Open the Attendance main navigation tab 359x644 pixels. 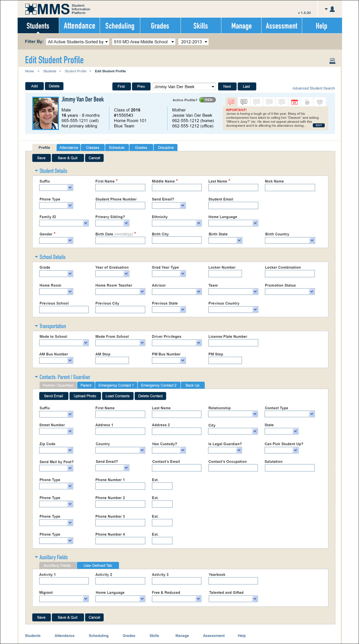click(x=79, y=26)
